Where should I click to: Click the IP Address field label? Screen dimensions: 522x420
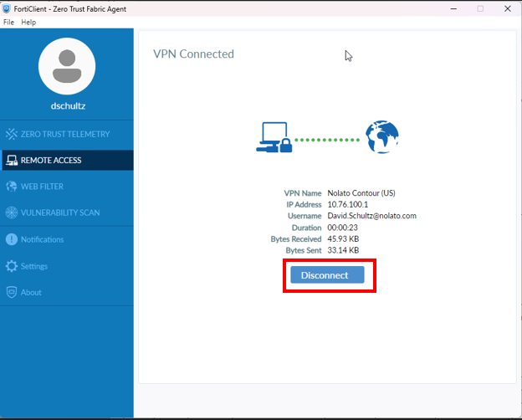(304, 204)
